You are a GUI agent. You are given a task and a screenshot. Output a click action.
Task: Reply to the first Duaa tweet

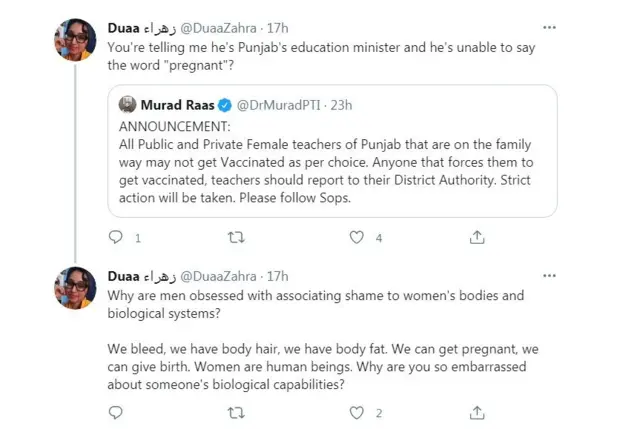coord(115,238)
